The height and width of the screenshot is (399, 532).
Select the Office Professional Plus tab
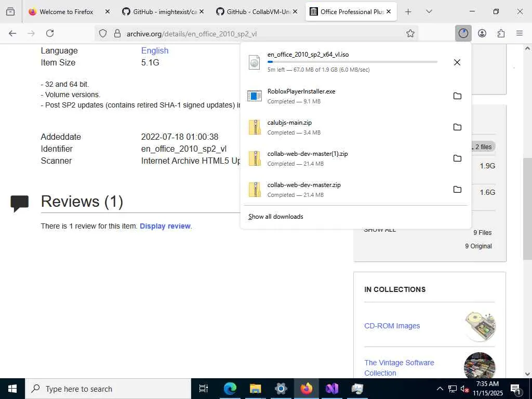point(351,11)
